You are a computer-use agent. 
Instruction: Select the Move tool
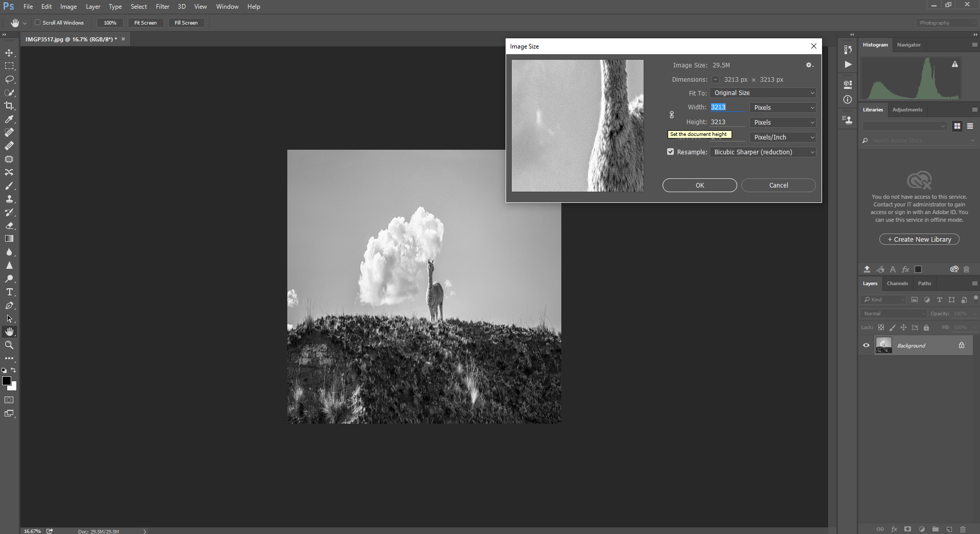tap(9, 53)
